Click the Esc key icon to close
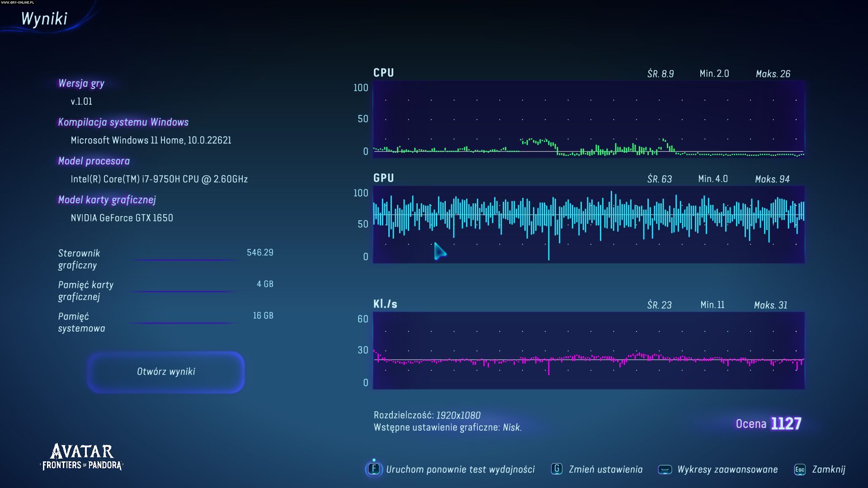 [x=799, y=469]
